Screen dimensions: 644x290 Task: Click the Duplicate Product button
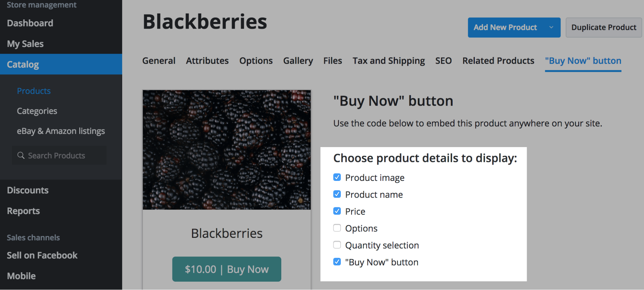click(x=603, y=27)
